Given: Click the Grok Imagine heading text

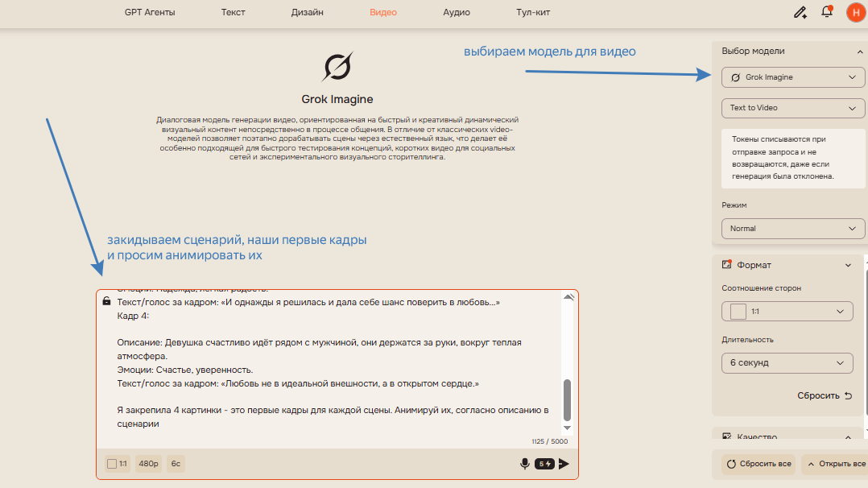Looking at the screenshot, I should [x=337, y=99].
